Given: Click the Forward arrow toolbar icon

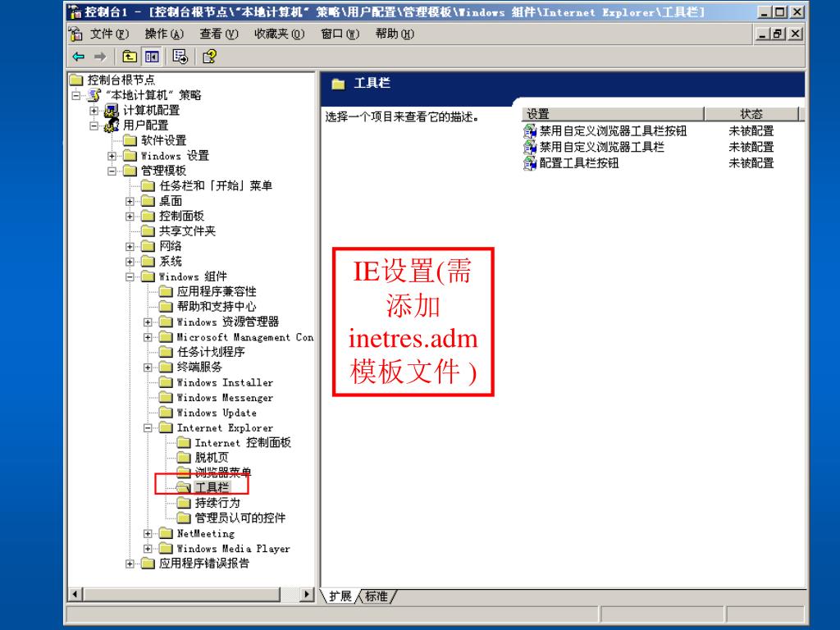Looking at the screenshot, I should click(99, 57).
